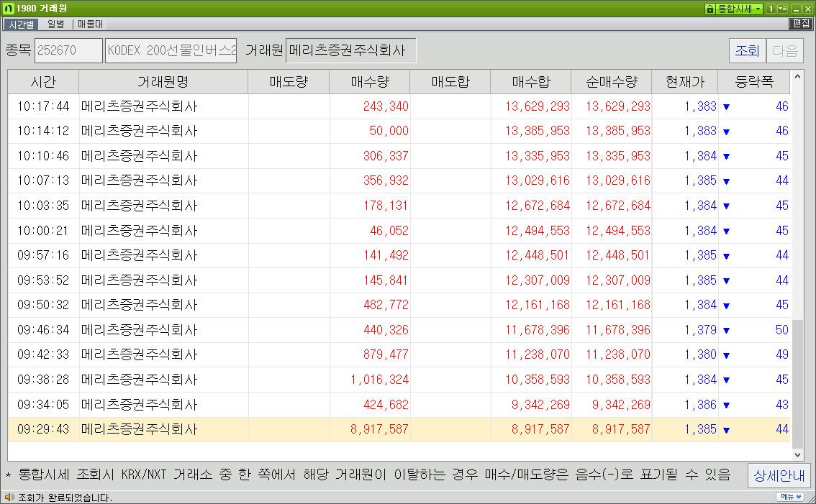Select the 50,000 매수량 cell
The image size is (816, 504).
[x=369, y=131]
